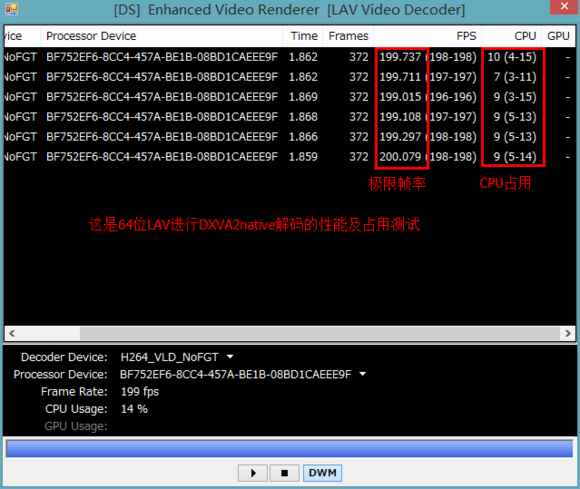Click the H264_VLD_NoFGT decoder device value

169,357
